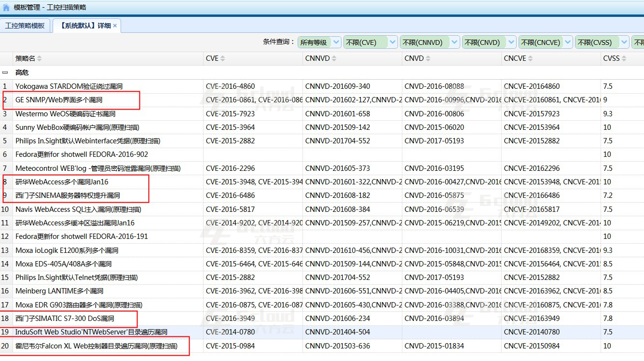Collapse the 高危 group
This screenshot has width=644, height=361.
point(5,72)
